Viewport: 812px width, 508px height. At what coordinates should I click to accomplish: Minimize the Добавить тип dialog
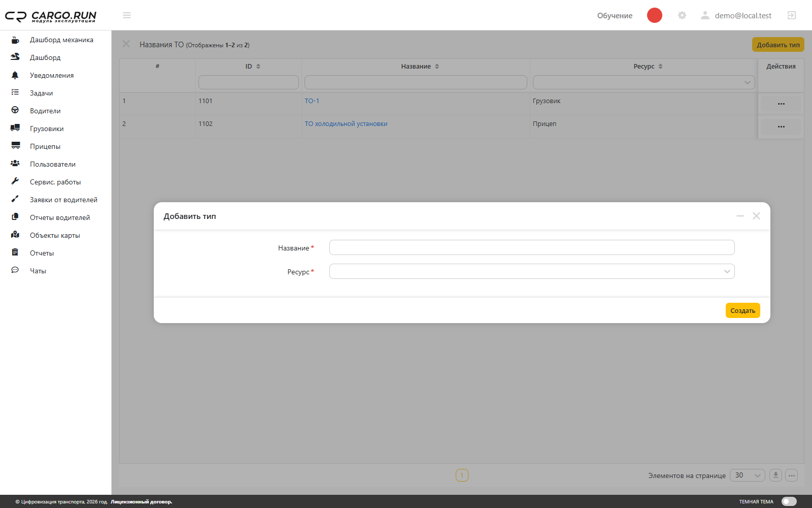[x=740, y=216]
